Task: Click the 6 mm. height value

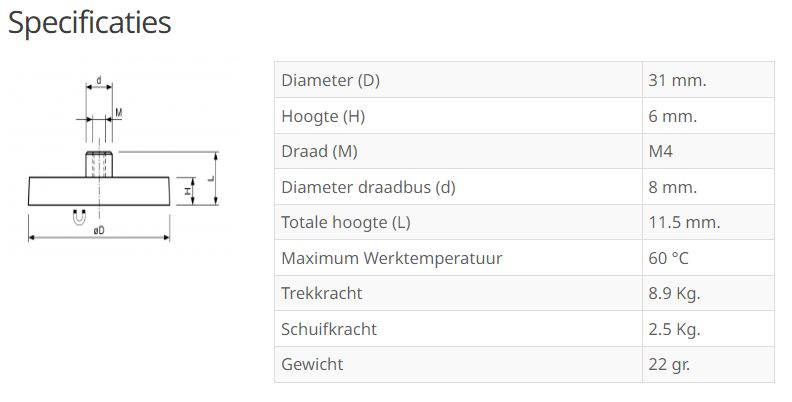Action: point(673,116)
